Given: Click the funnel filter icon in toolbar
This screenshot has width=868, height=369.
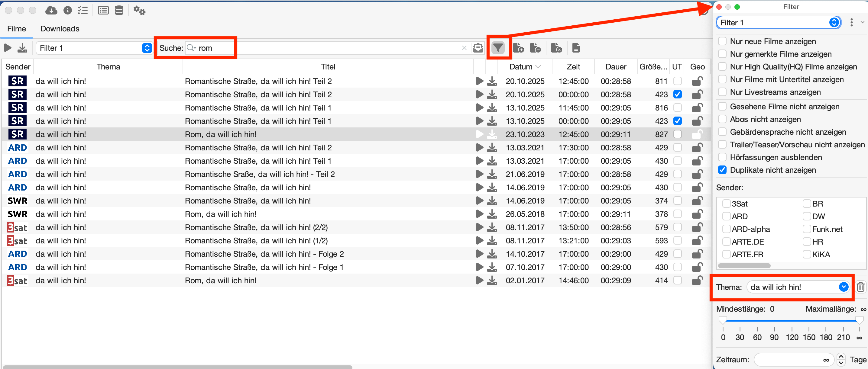Looking at the screenshot, I should pyautogui.click(x=498, y=48).
